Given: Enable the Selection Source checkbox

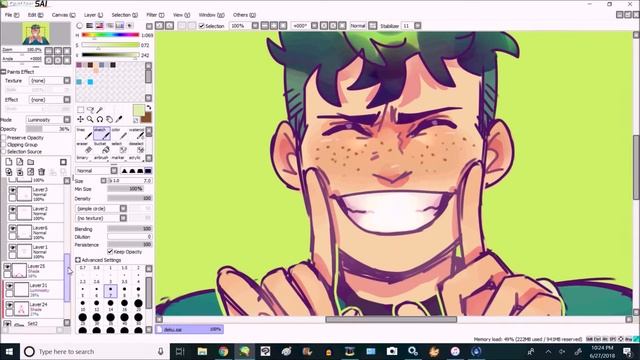Looking at the screenshot, I should coord(4,151).
